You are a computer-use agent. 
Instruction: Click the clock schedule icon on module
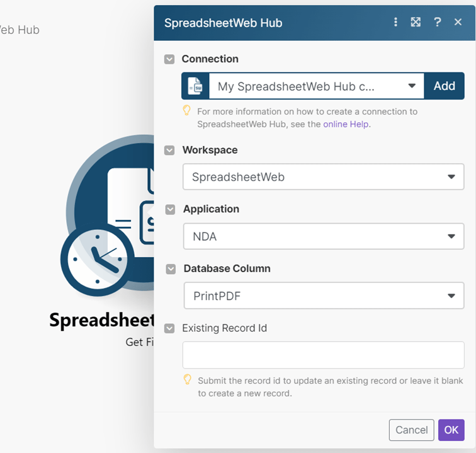pyautogui.click(x=97, y=259)
